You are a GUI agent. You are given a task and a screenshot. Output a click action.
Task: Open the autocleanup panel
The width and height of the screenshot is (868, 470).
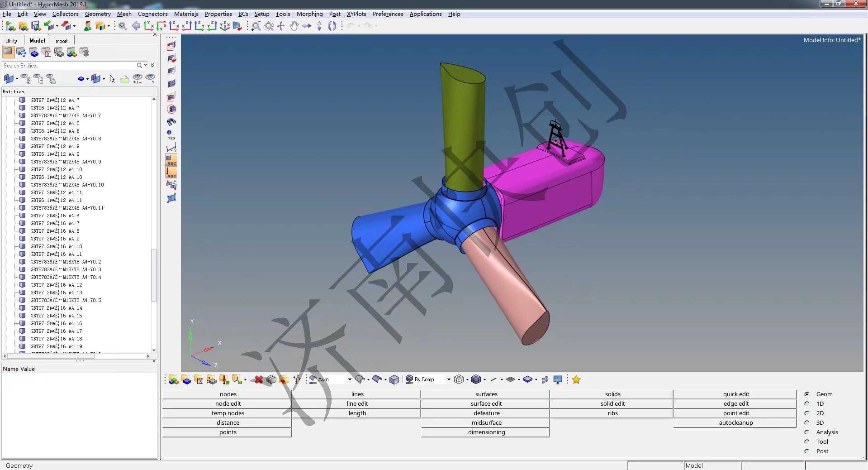(x=735, y=422)
